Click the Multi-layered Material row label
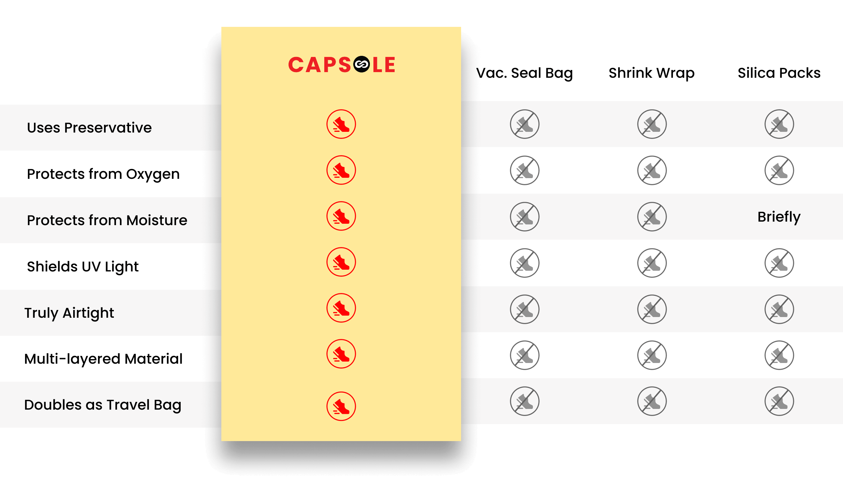This screenshot has width=843, height=504. tap(103, 359)
